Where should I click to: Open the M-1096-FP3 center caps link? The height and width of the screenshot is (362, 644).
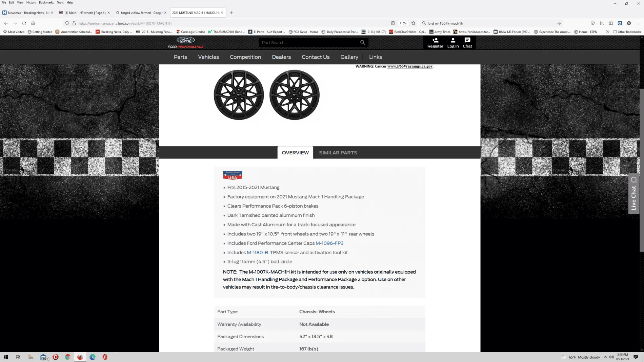pyautogui.click(x=329, y=243)
